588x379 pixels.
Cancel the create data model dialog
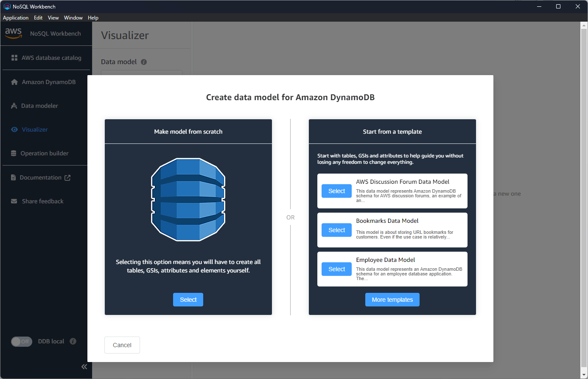pos(122,345)
